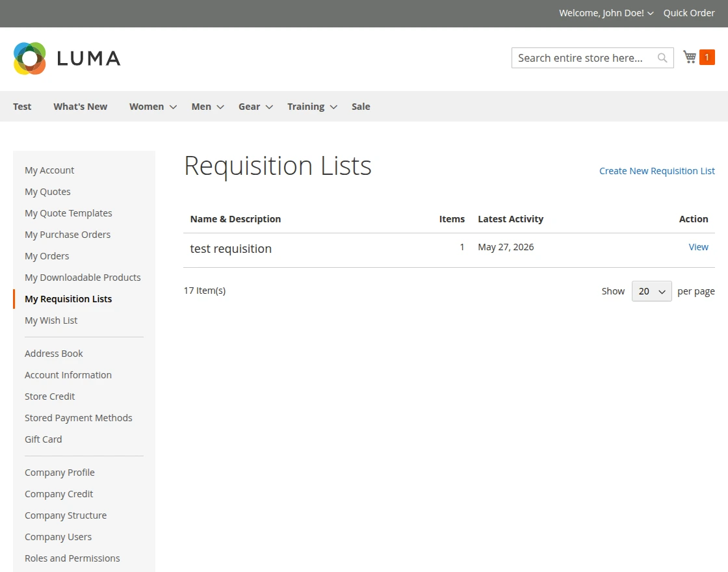Viewport: 728px width, 572px height.
Task: Open the Test menu item
Action: click(x=22, y=107)
